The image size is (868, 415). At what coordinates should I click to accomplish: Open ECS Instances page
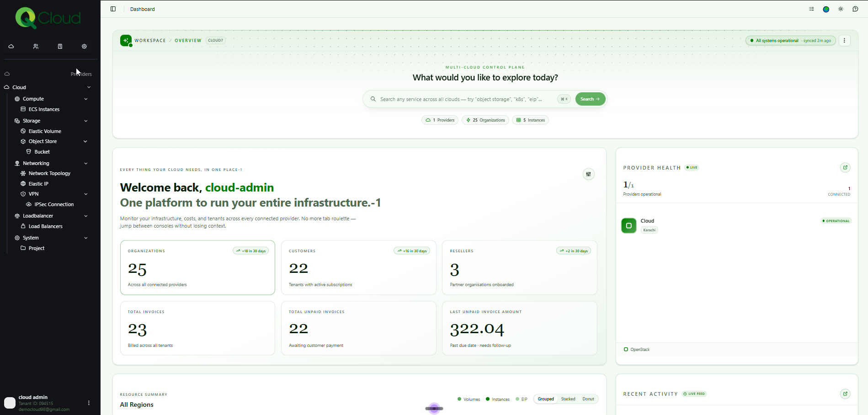point(44,109)
